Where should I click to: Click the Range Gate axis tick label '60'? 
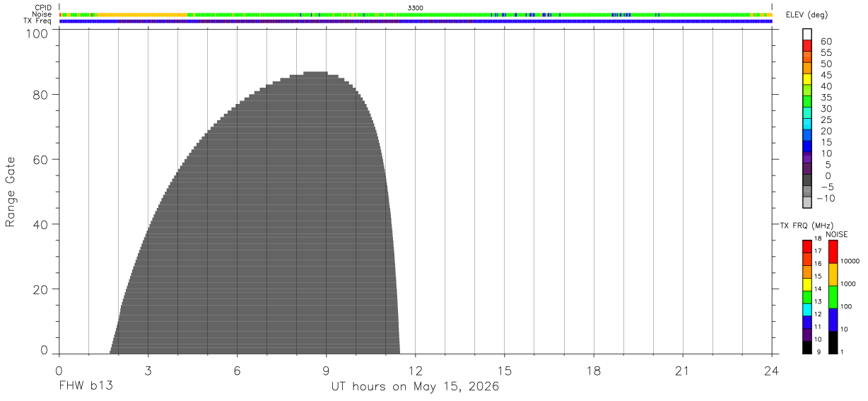point(41,160)
